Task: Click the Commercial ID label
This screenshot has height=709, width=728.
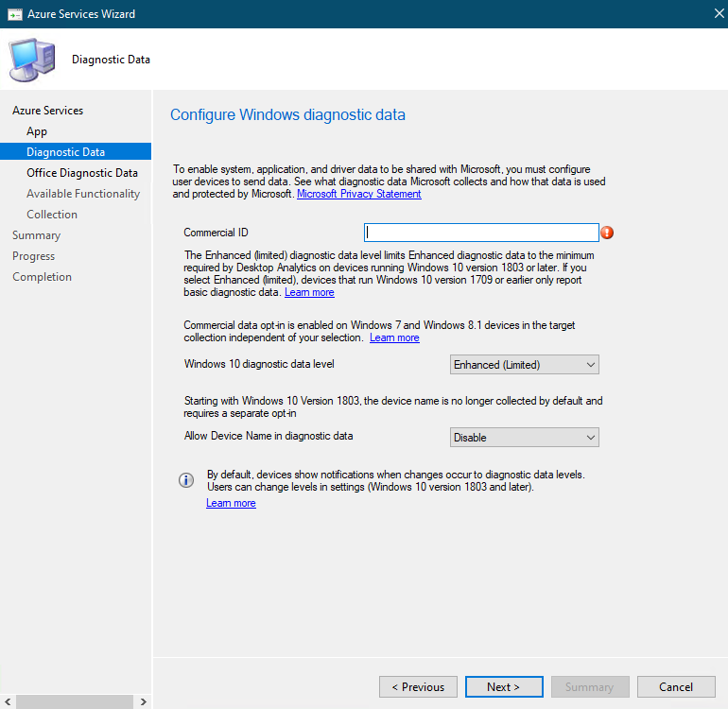Action: pos(216,233)
